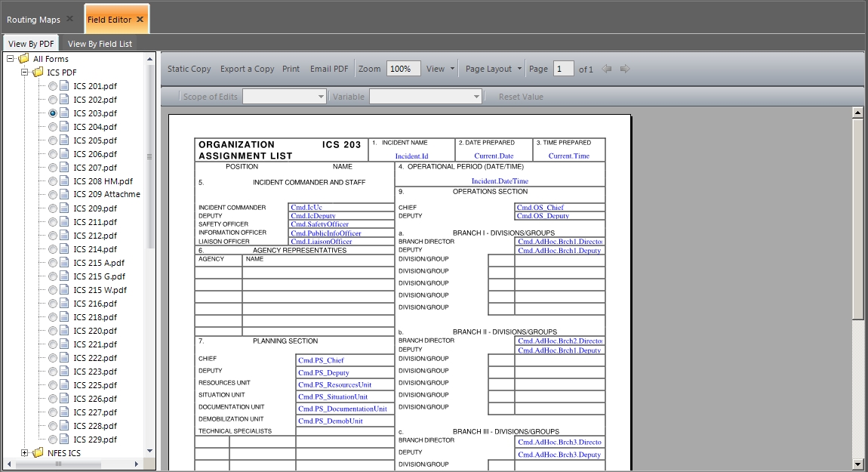Click the ICS 211.pdf document icon
Viewport: 868px width, 472px height.
click(64, 221)
